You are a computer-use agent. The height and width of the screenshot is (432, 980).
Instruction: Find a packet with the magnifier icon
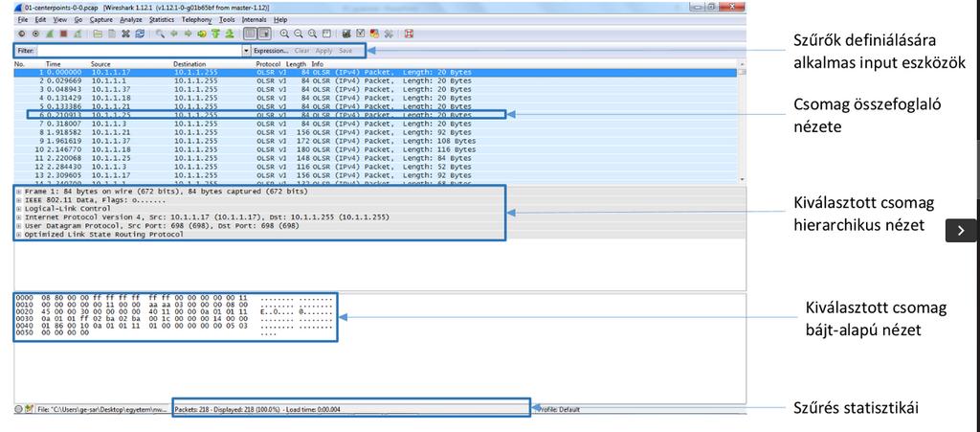(160, 34)
